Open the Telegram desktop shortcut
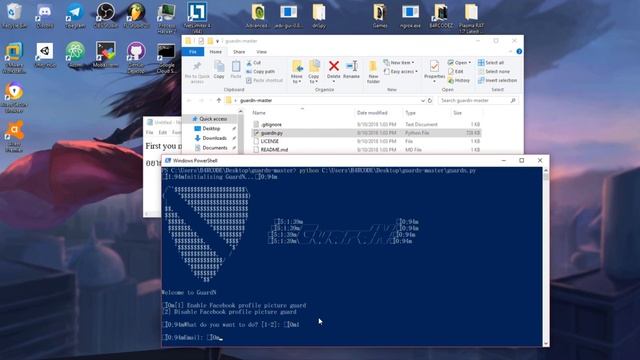 pos(75,16)
